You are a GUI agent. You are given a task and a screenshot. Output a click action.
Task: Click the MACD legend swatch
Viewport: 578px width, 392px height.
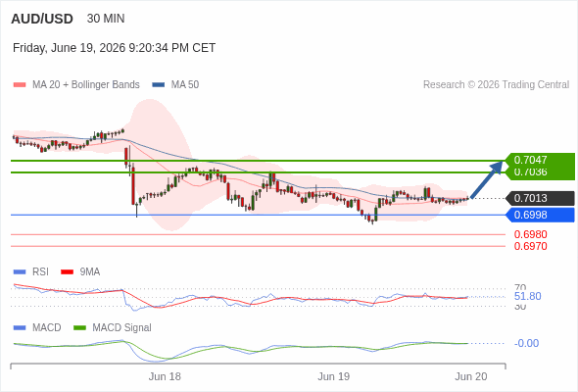point(20,328)
